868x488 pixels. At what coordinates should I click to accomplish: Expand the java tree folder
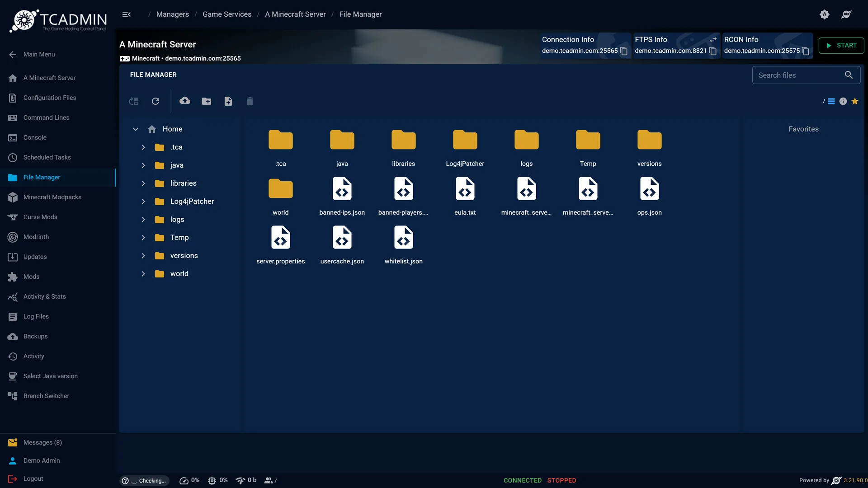143,165
